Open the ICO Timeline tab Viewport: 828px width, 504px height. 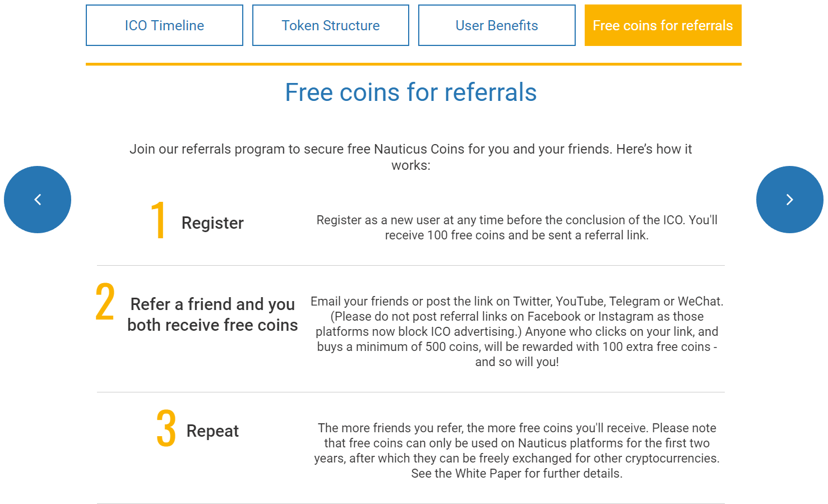tap(164, 25)
